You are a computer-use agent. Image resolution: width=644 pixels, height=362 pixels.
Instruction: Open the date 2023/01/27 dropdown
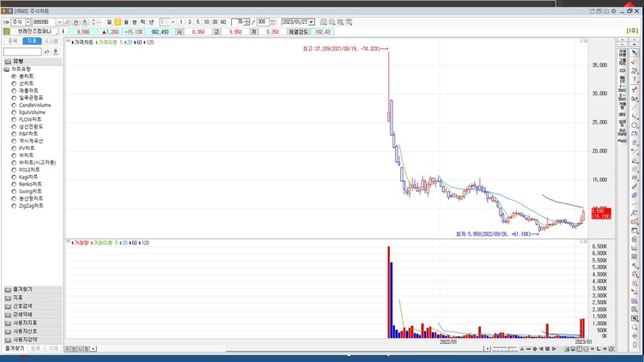click(x=312, y=22)
